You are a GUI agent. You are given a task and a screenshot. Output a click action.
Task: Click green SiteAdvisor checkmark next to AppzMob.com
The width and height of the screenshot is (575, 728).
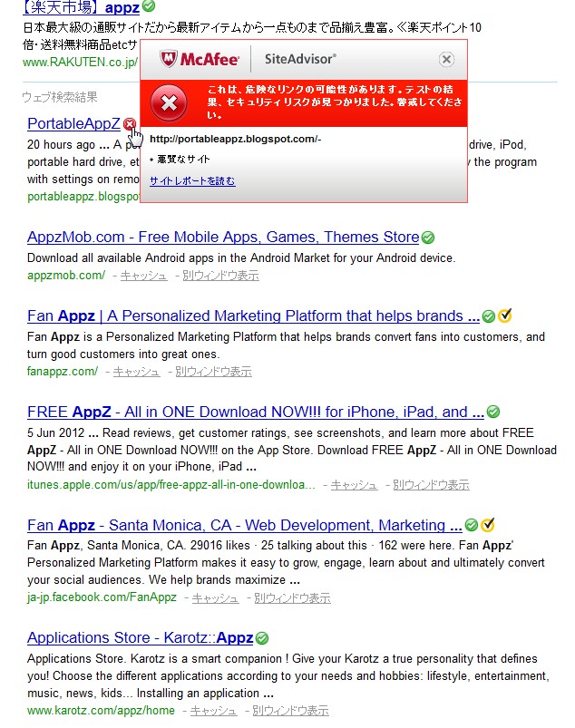click(x=428, y=238)
